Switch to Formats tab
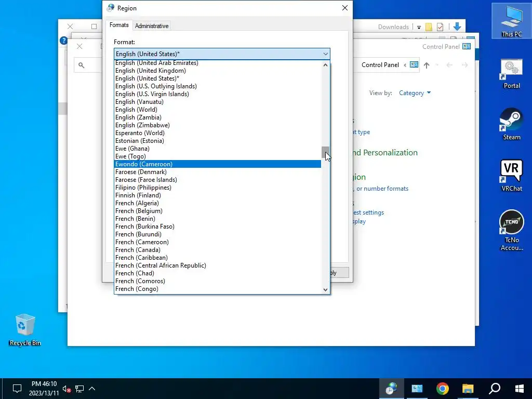532x399 pixels. tap(119, 25)
